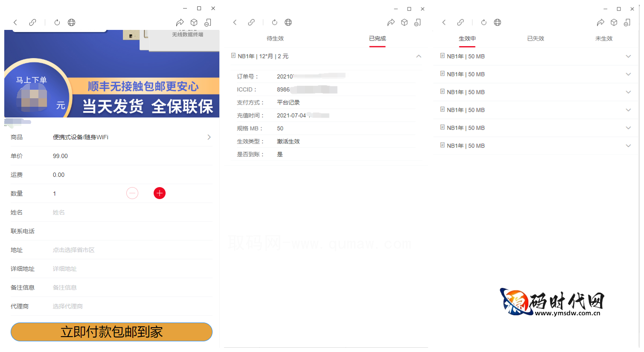Globe icon in the middle window toolbar
644x352 pixels.
click(288, 22)
